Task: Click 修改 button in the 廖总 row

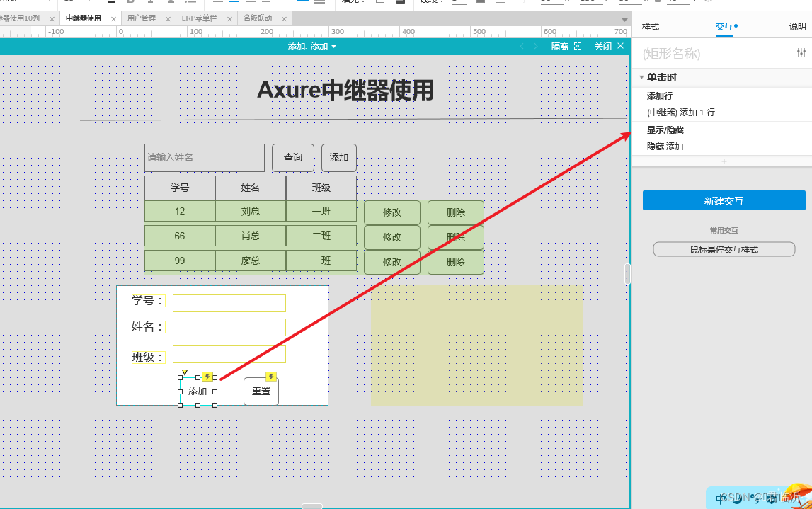Action: pyautogui.click(x=392, y=262)
